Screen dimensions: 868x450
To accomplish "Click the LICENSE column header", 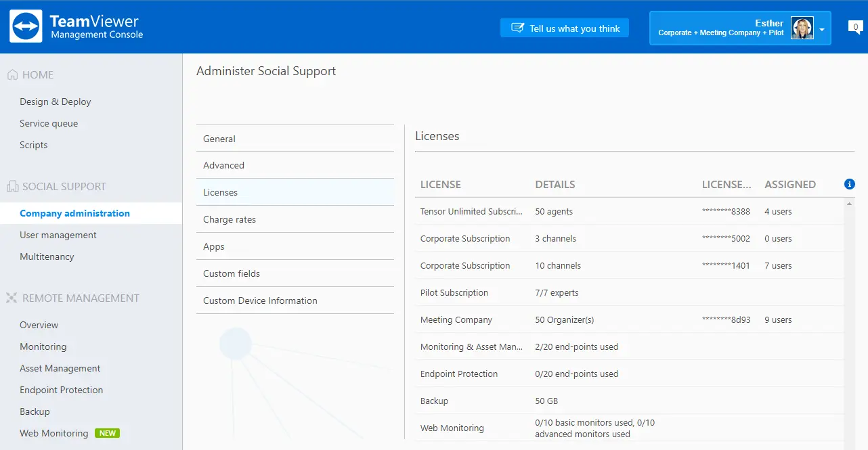I will click(441, 184).
